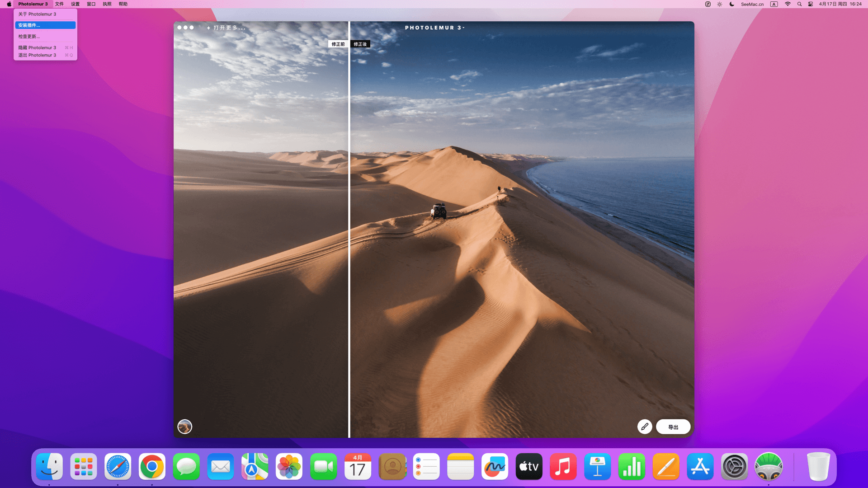
Task: Click 打开更多 to open more photos
Action: pyautogui.click(x=226, y=28)
